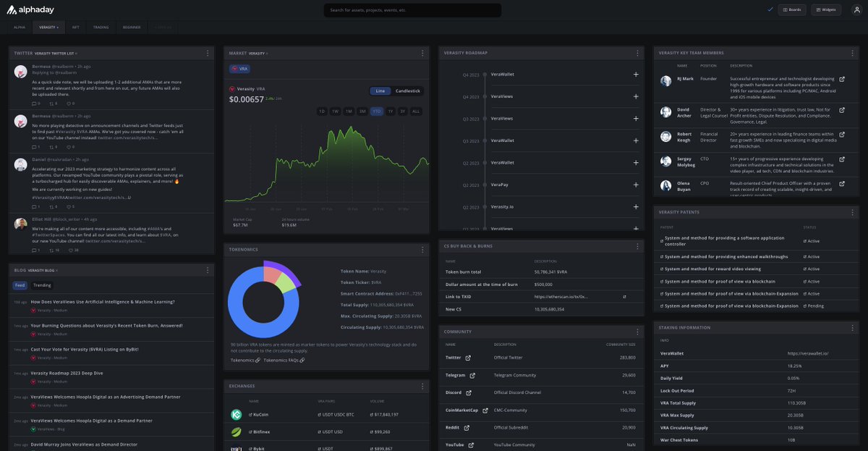Image resolution: width=868 pixels, height=451 pixels.
Task: Select the 1D chart range
Action: point(322,111)
